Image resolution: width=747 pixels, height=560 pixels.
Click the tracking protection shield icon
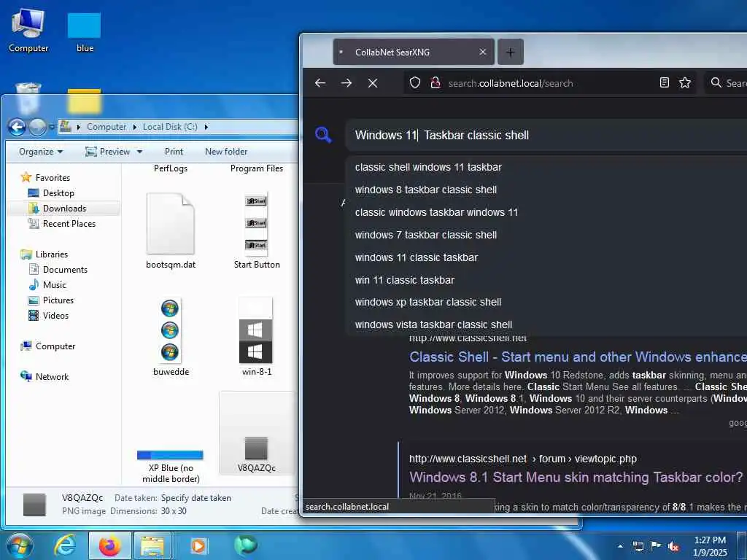coord(415,83)
